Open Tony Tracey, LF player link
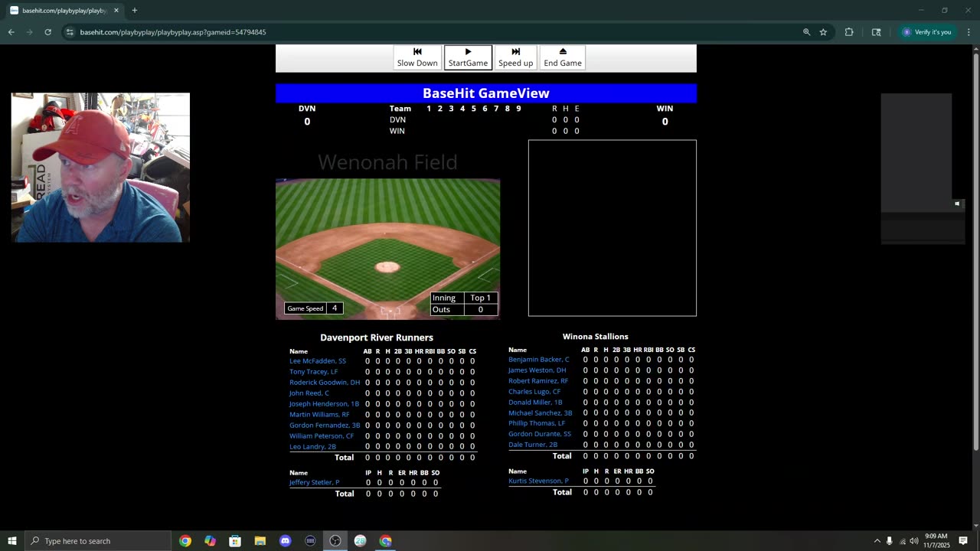The height and width of the screenshot is (551, 980). 314,372
